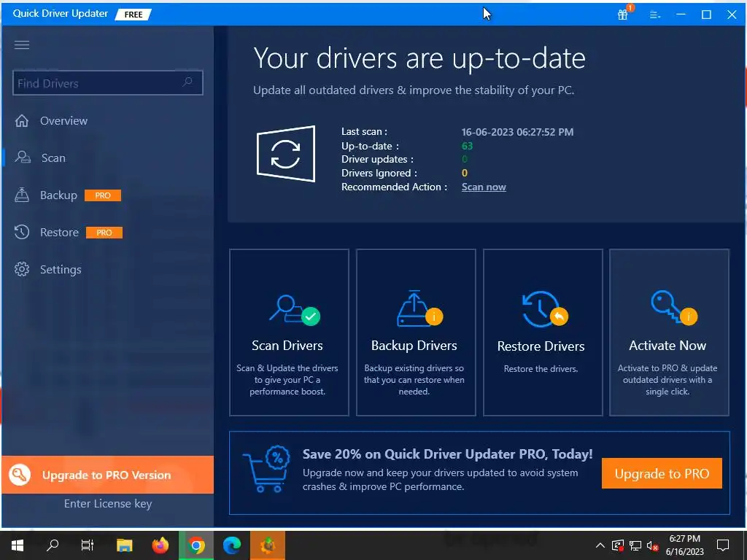Select Scan in the sidebar
Viewport: 747px width, 560px height.
coord(53,157)
